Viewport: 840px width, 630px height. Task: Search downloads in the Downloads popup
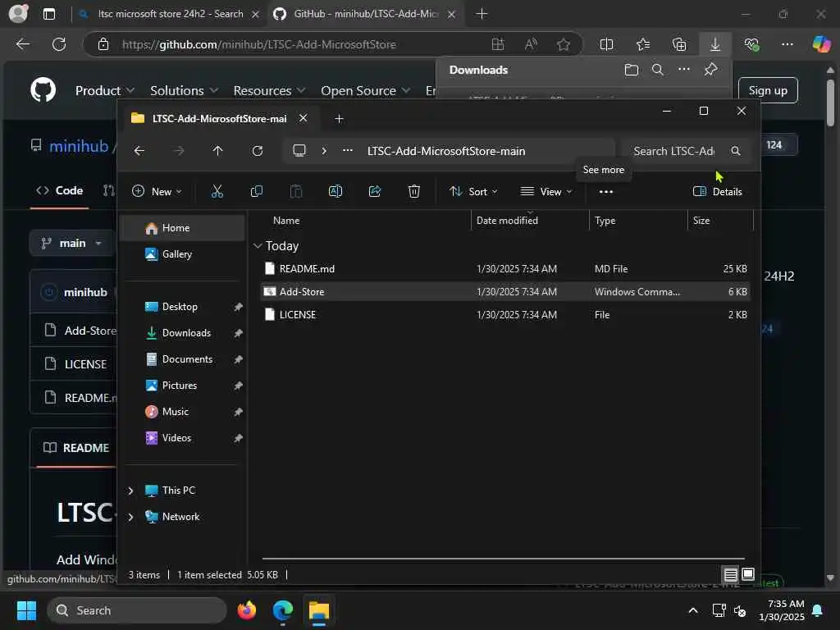click(x=658, y=70)
